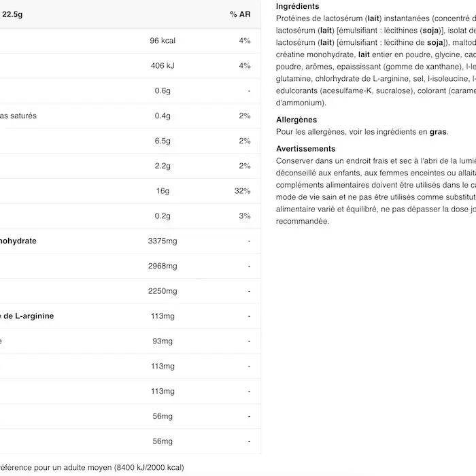
Task: Click the 406 kJ energy value
Action: pyautogui.click(x=163, y=66)
